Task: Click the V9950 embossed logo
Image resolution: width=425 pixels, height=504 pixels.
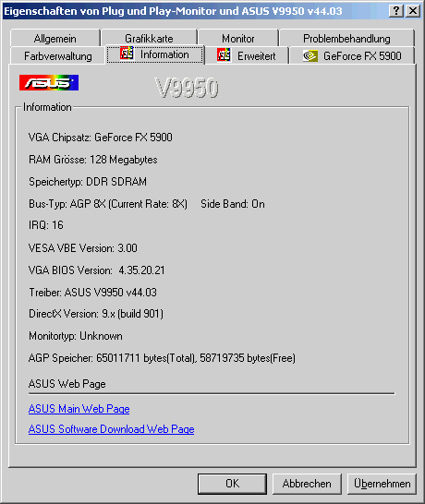Action: [187, 88]
